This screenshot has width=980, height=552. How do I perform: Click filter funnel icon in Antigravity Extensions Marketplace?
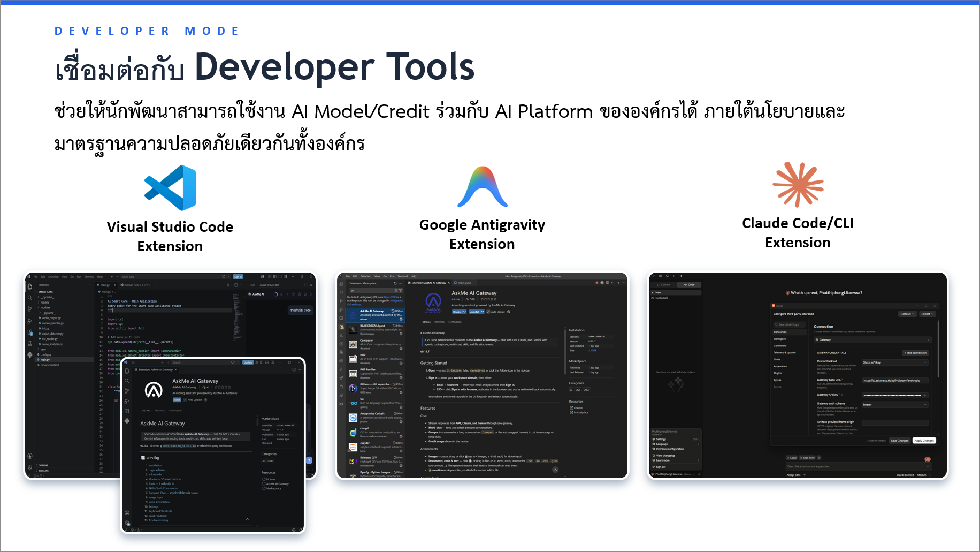pyautogui.click(x=401, y=290)
